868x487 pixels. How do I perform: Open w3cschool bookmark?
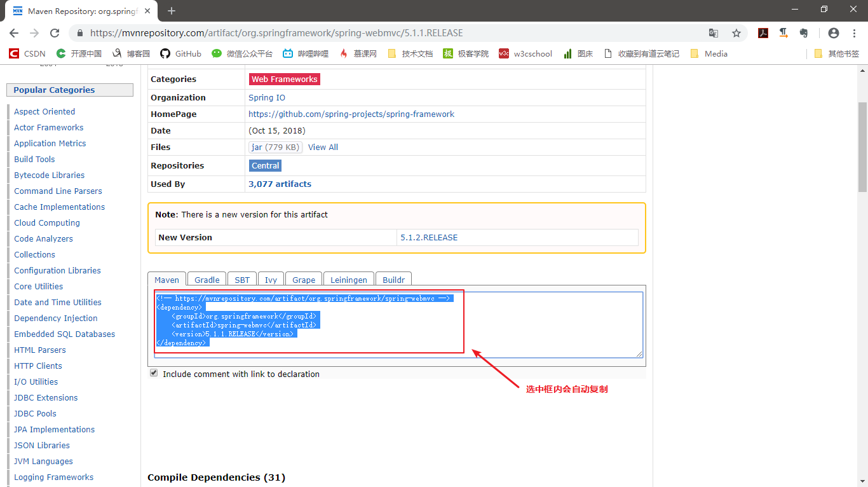point(526,53)
